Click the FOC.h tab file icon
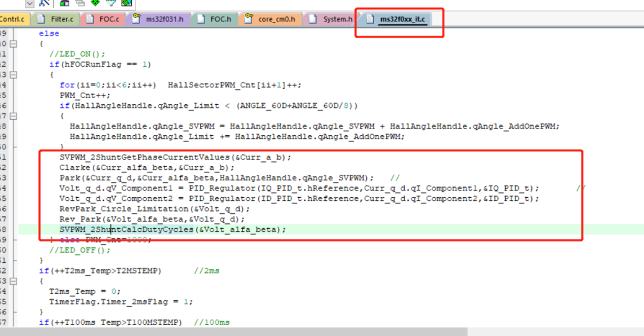The image size is (644, 336). (201, 19)
